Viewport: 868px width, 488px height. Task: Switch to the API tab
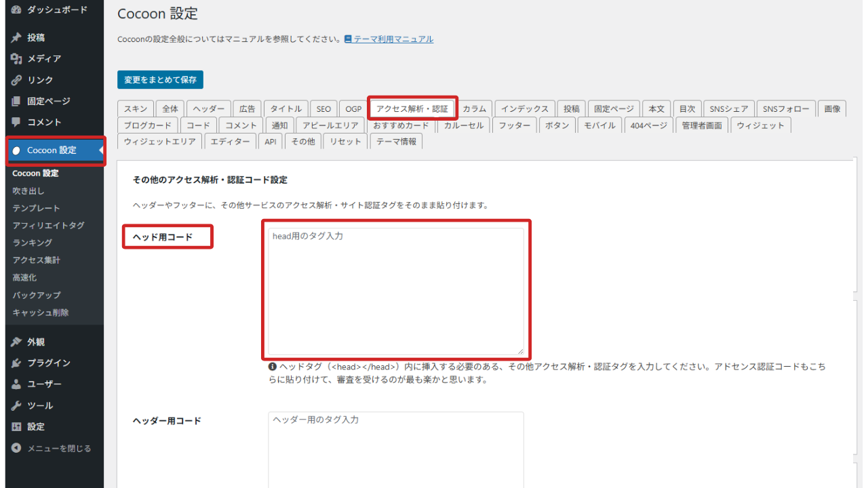pyautogui.click(x=271, y=142)
